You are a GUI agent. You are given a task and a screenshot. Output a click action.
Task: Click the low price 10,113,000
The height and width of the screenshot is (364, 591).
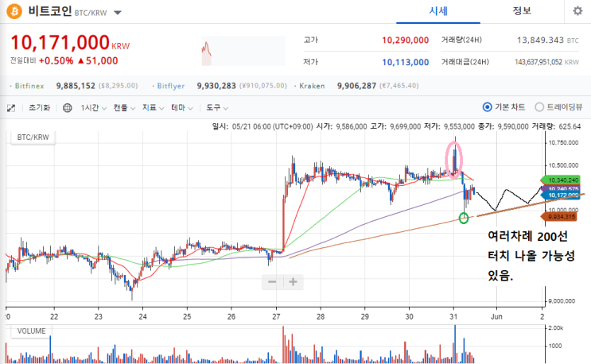pos(405,62)
